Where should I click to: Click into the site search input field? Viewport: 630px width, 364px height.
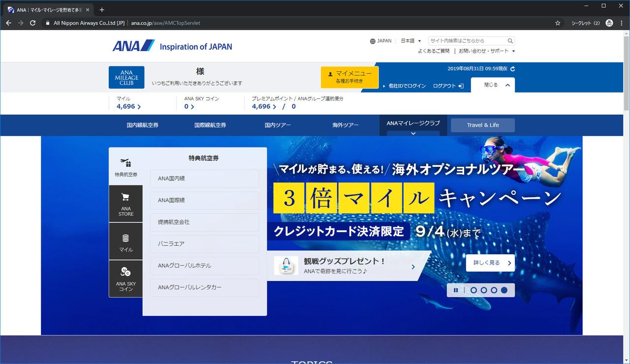click(x=467, y=41)
